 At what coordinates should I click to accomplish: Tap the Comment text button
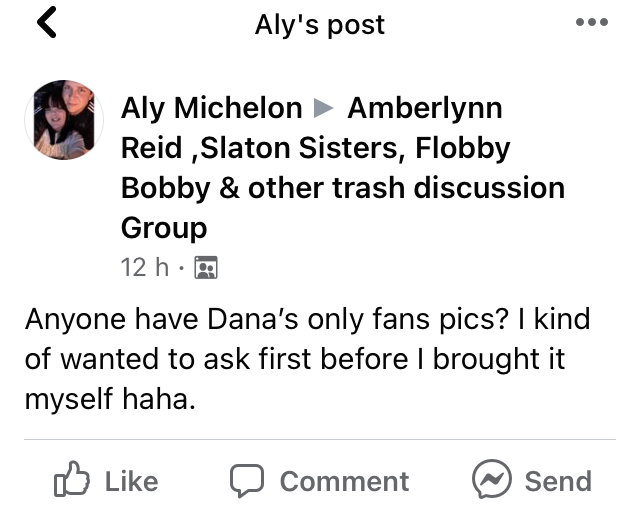(344, 481)
